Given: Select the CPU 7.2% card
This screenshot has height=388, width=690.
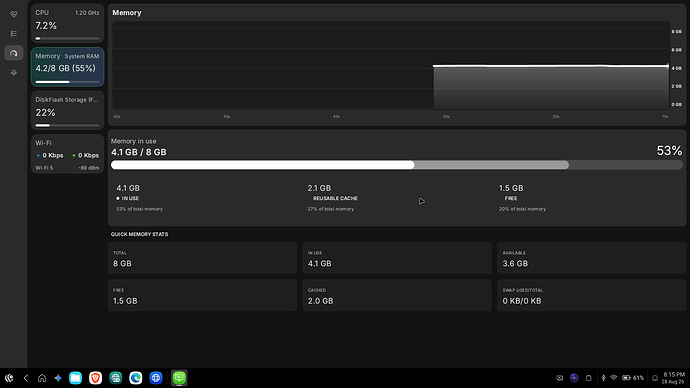Looking at the screenshot, I should 67,23.
